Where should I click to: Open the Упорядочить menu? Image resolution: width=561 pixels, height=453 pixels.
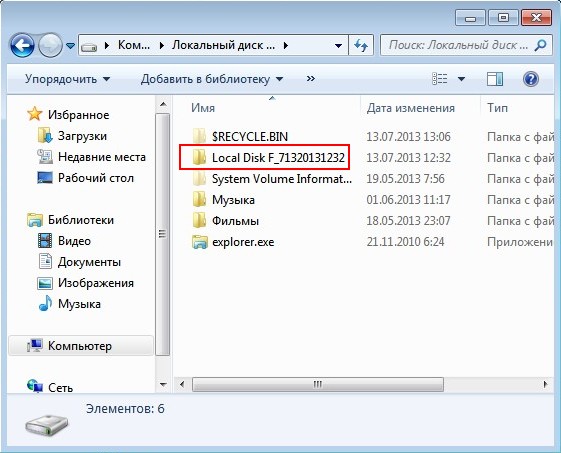tap(67, 79)
